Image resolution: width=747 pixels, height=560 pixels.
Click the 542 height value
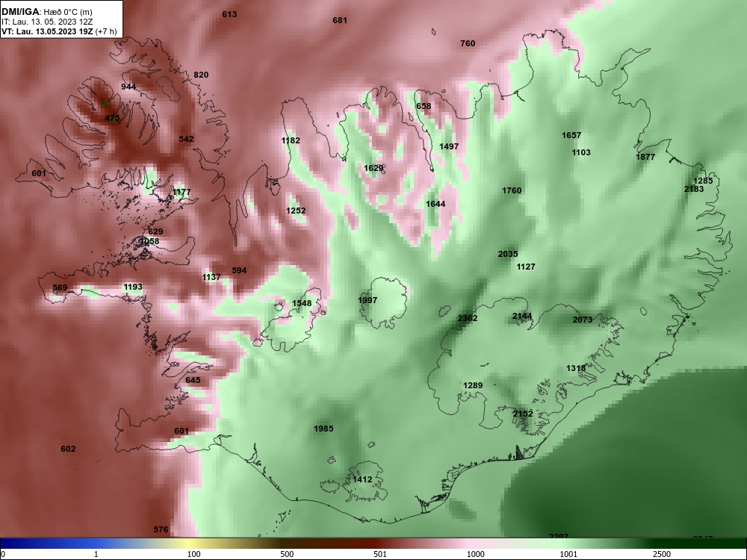point(186,139)
